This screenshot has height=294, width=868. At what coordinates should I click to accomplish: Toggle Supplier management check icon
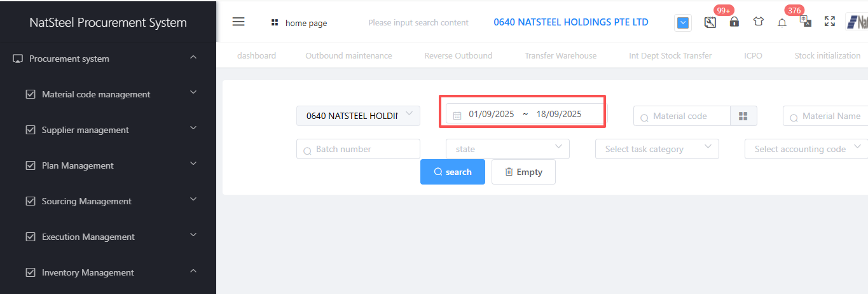pos(30,130)
